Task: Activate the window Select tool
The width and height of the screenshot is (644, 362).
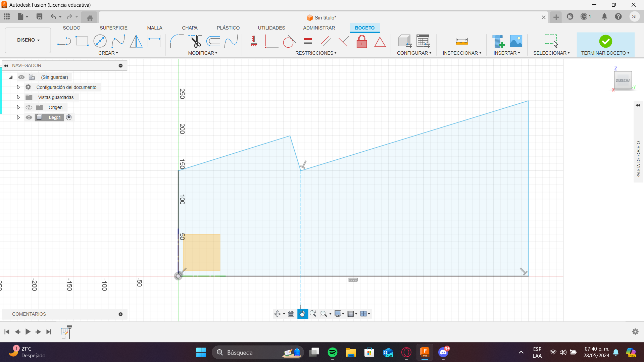Action: (551, 41)
